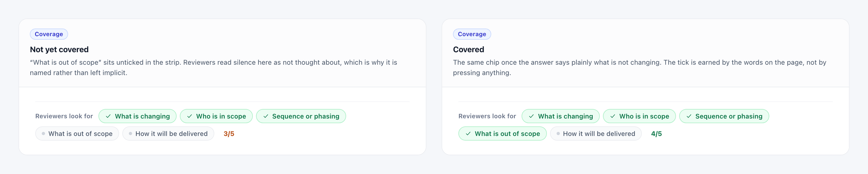Click the checkmark icon on right card's What is changing chip
868x174 pixels.
click(532, 116)
